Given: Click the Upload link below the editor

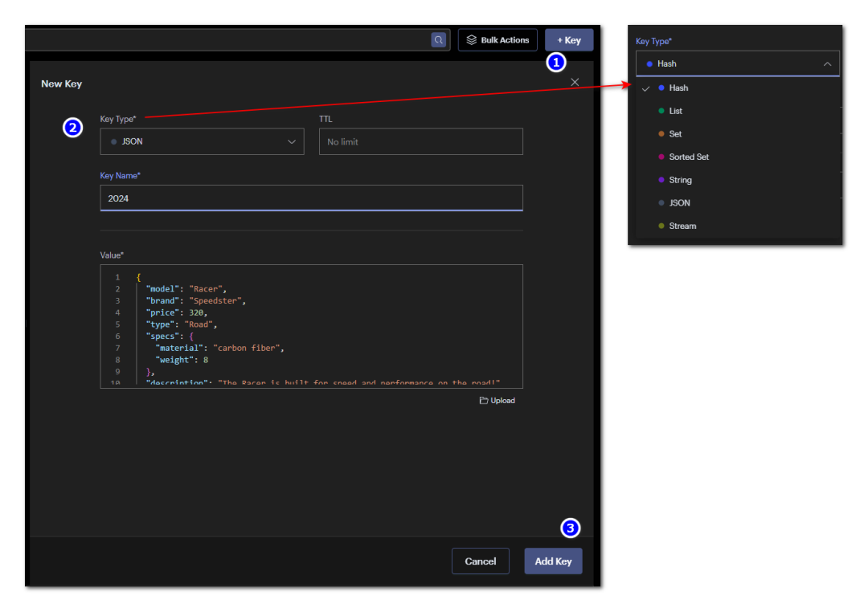Looking at the screenshot, I should click(497, 401).
